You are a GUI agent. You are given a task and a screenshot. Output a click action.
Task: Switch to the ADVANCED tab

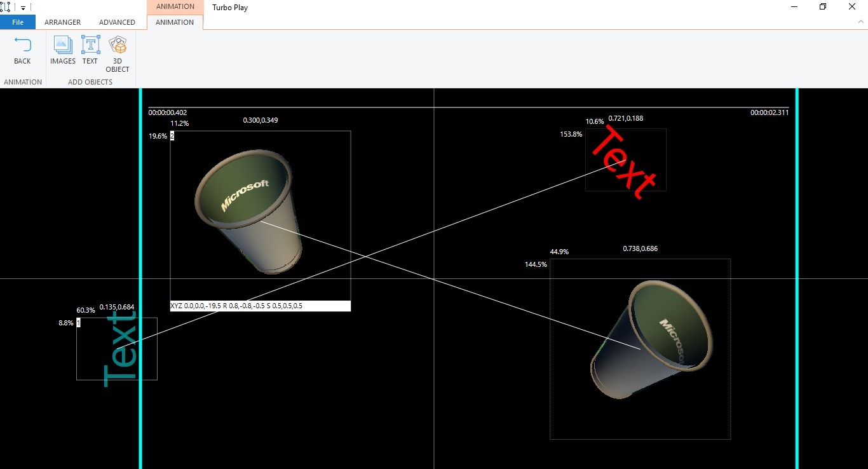point(117,22)
